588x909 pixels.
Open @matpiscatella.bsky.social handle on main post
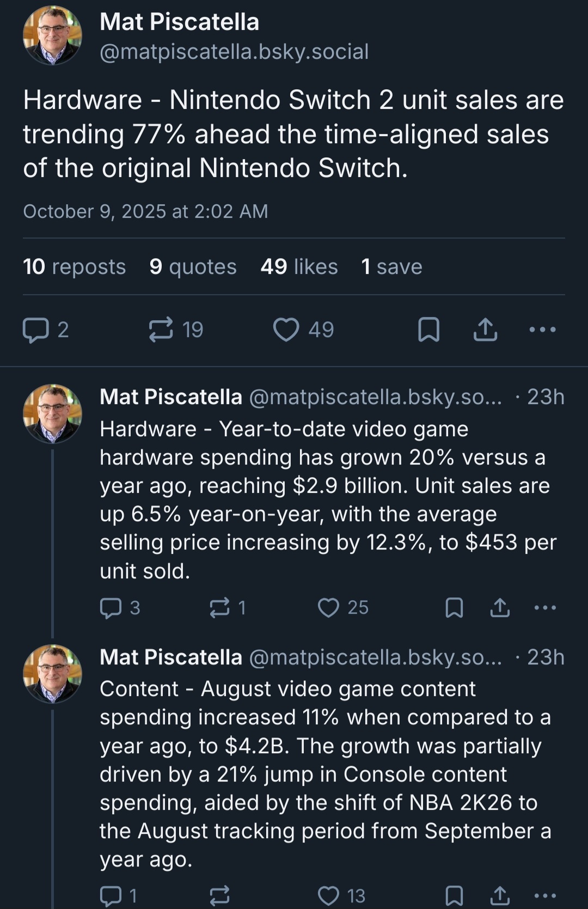click(234, 52)
